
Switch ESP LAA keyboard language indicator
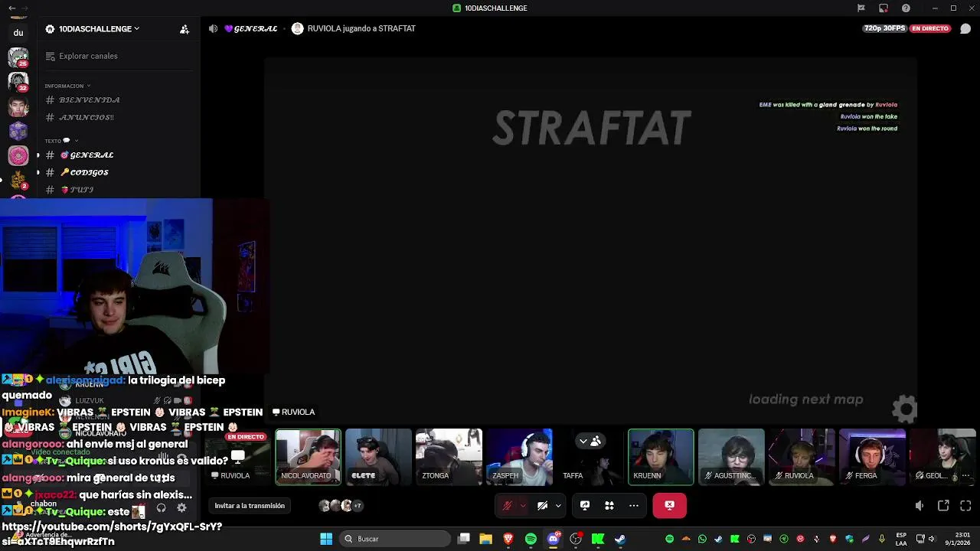coord(902,539)
